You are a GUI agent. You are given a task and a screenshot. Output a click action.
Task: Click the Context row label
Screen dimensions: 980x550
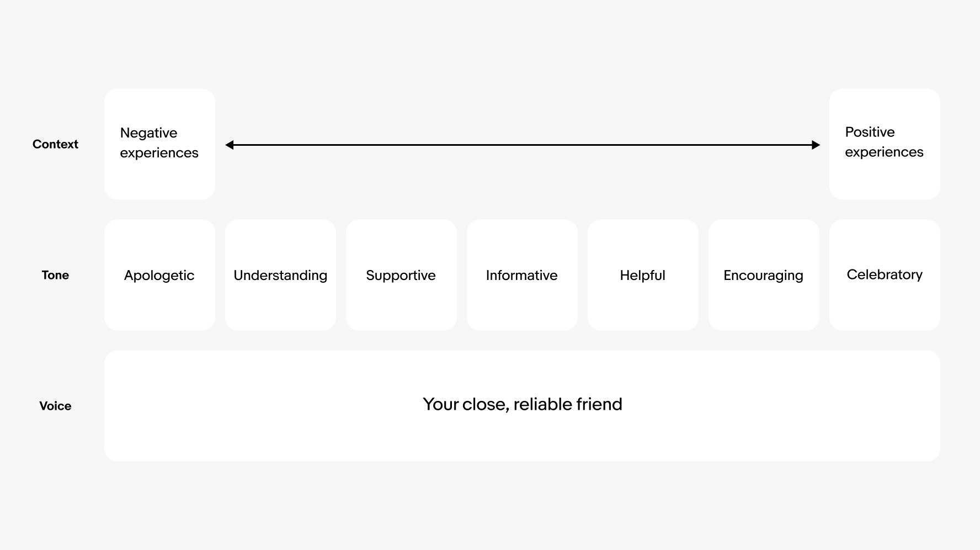click(55, 144)
